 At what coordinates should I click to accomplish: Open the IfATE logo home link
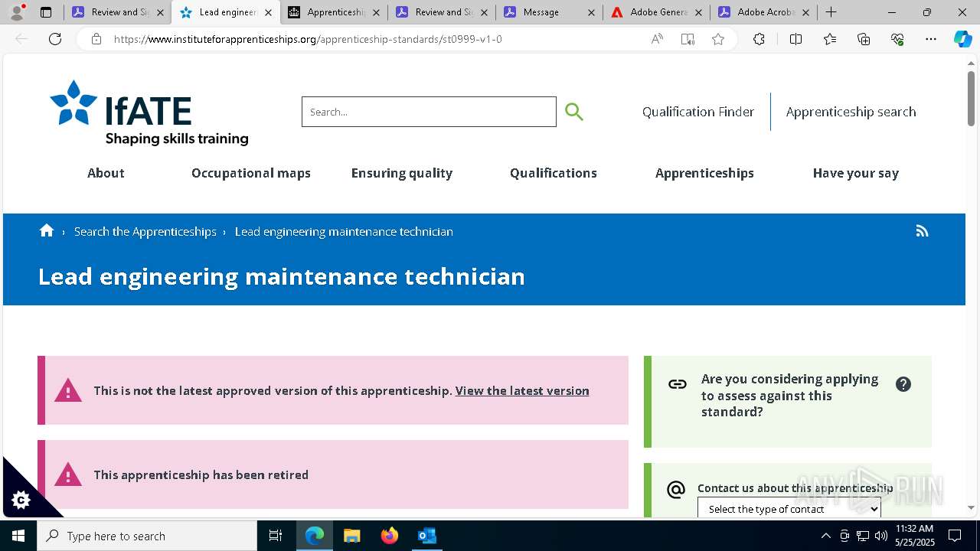(x=149, y=112)
